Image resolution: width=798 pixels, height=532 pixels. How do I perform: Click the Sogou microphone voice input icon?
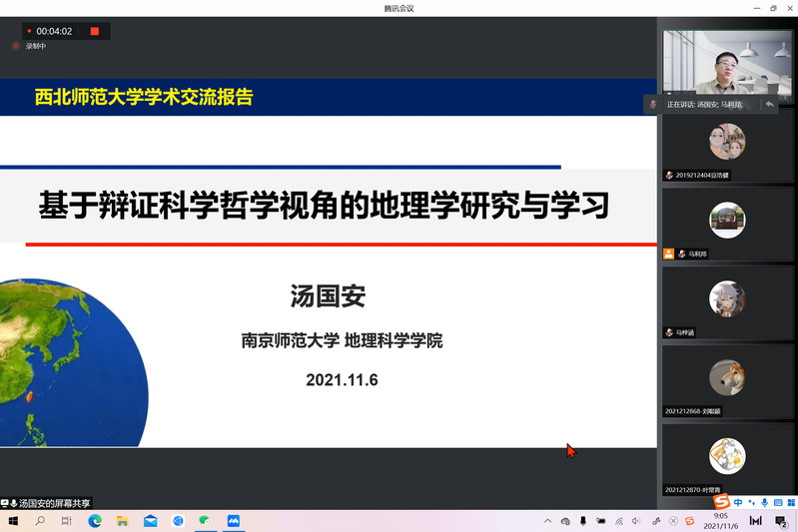(x=765, y=502)
